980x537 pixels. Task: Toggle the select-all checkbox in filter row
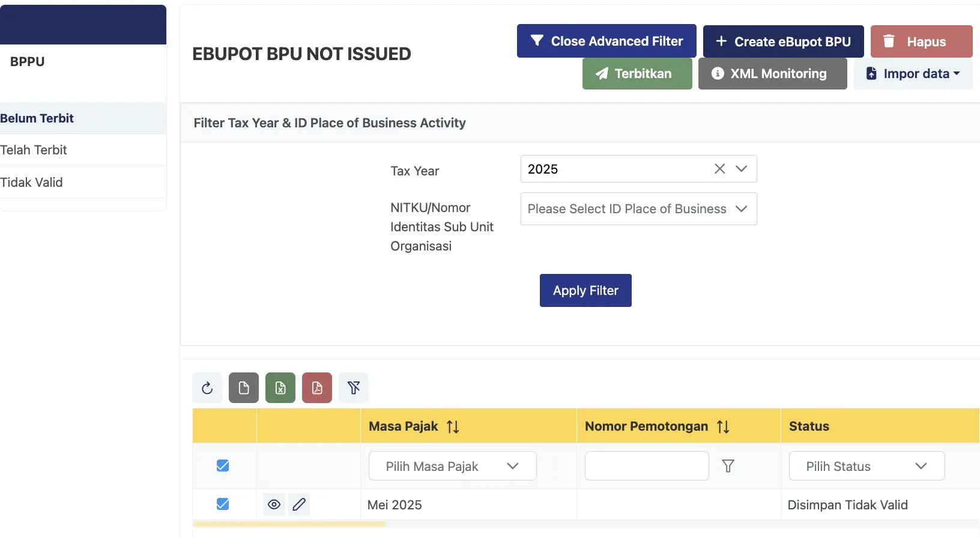pos(223,466)
